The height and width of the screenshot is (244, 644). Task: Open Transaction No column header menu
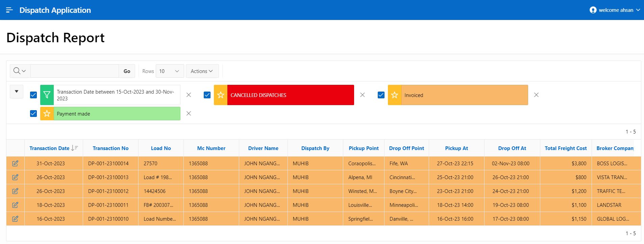(110, 148)
